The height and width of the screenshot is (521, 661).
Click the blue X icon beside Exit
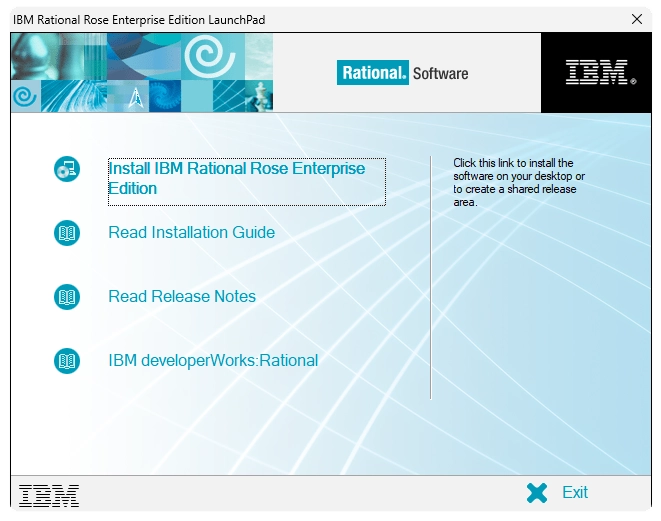[x=537, y=493]
